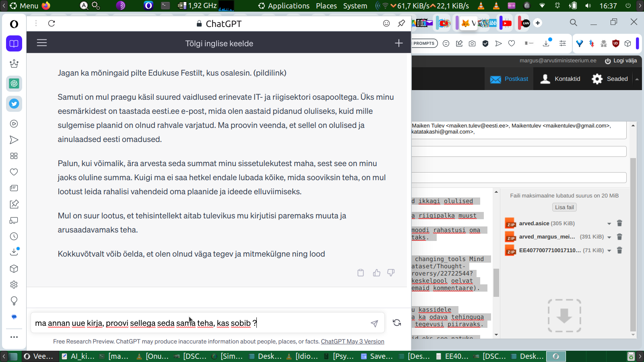Click the empty field below the recipients box

tap(519, 152)
